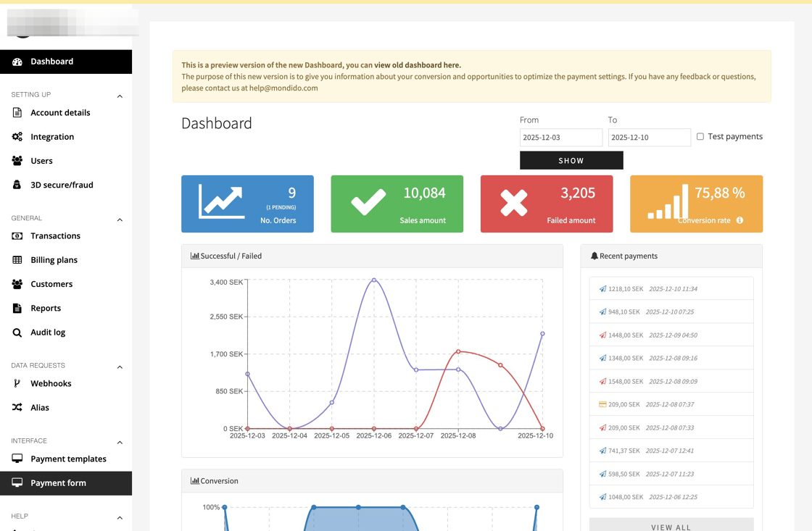This screenshot has width=812, height=531.
Task: Click the Webhooks branch icon
Action: tap(17, 383)
